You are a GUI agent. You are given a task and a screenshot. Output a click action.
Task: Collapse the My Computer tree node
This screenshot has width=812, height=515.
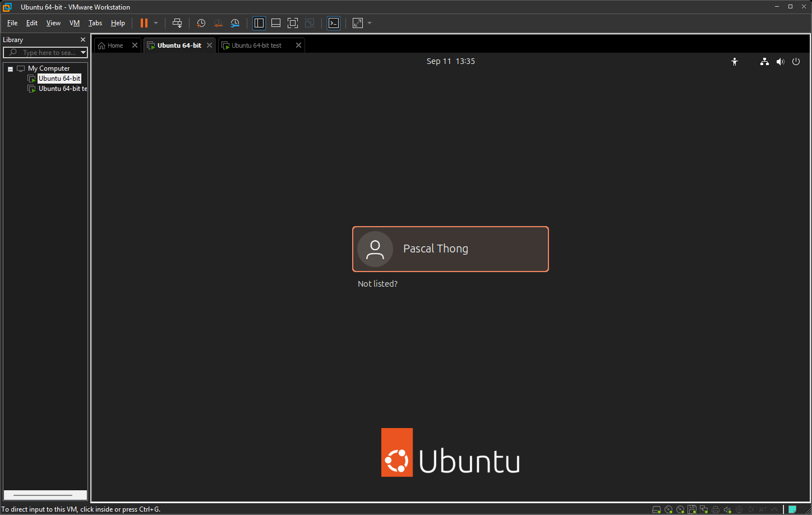tap(10, 69)
